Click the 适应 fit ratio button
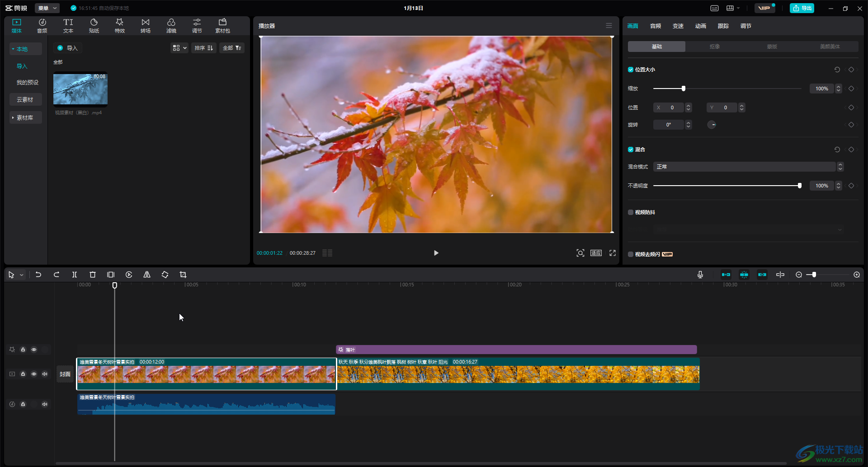 [x=596, y=253]
